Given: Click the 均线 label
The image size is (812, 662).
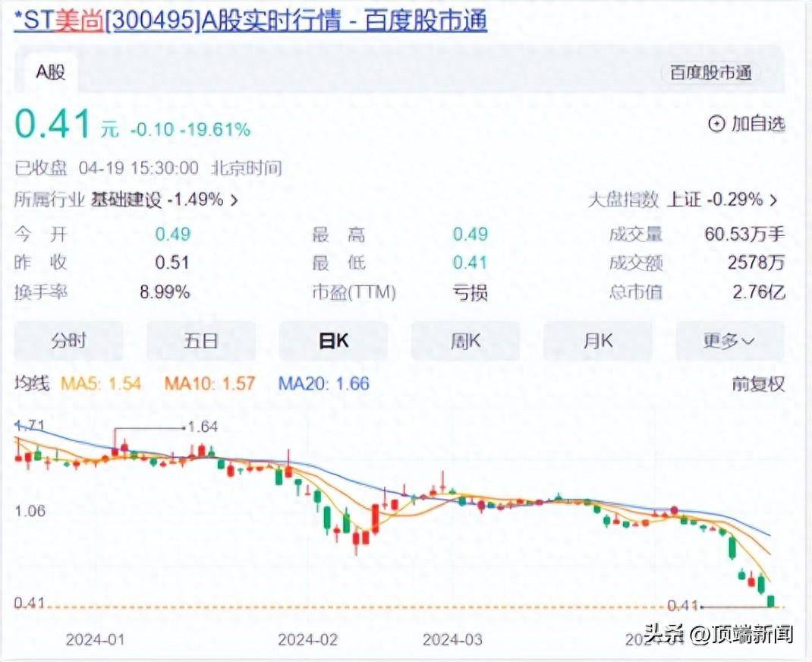Looking at the screenshot, I should [x=32, y=384].
